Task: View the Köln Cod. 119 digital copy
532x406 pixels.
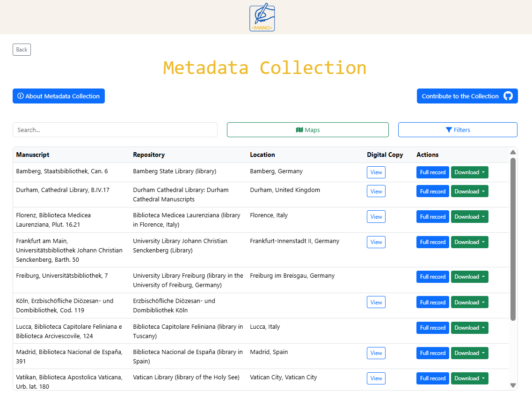Action: 376,302
